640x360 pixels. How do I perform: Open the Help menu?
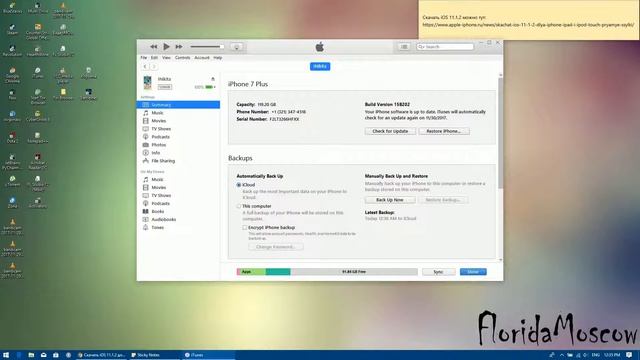pos(218,58)
